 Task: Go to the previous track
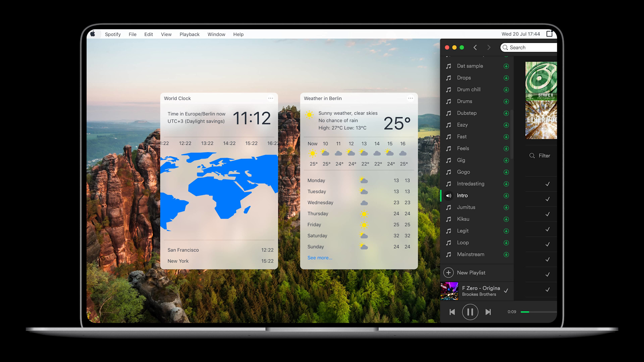pyautogui.click(x=452, y=312)
